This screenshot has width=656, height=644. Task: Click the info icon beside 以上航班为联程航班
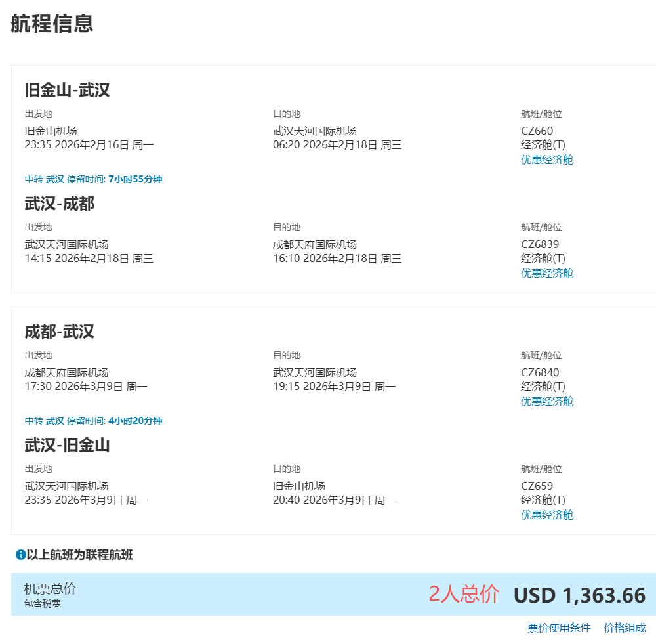coord(20,555)
